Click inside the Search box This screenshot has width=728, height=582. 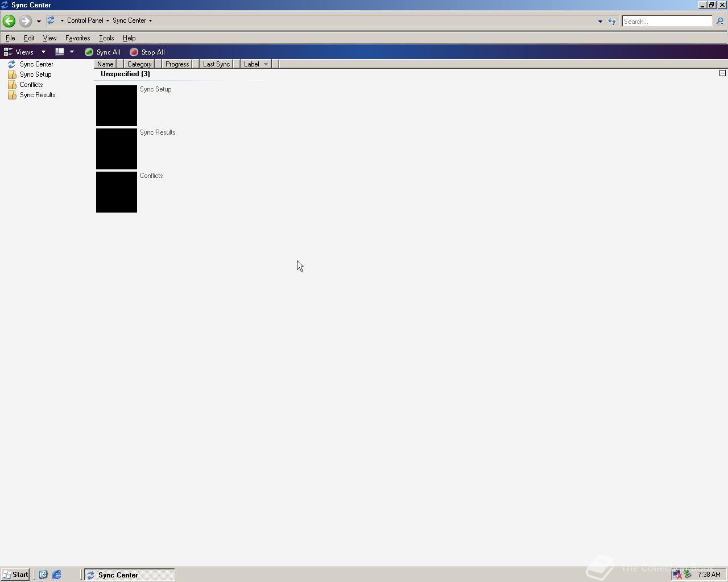tap(667, 21)
